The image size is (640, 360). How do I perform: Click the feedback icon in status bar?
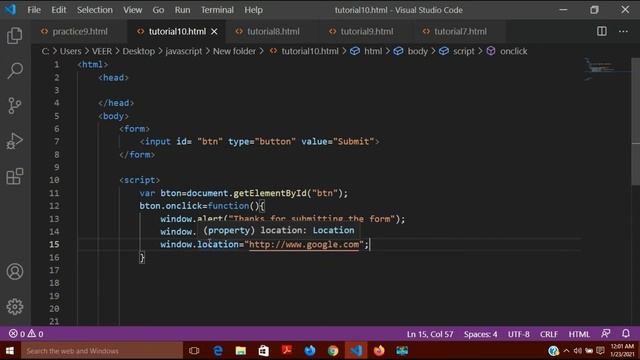(606, 333)
